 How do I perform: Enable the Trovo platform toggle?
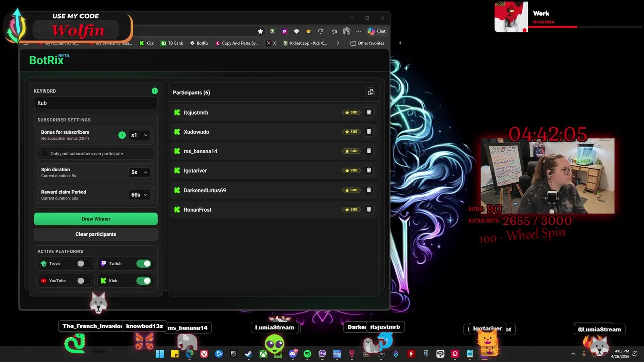tap(84, 263)
